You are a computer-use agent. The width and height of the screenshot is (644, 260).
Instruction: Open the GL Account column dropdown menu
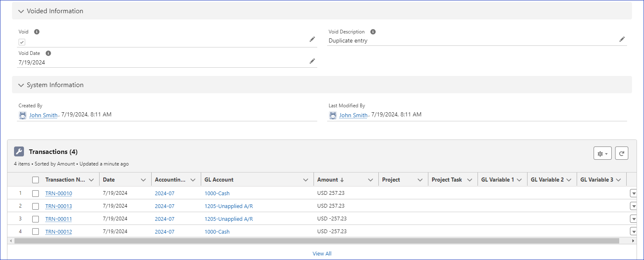306,180
